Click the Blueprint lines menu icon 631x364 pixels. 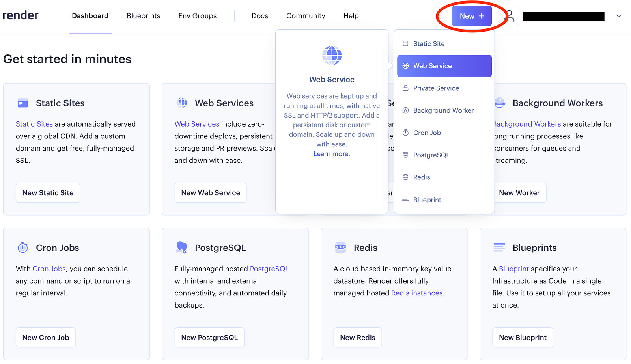point(405,200)
